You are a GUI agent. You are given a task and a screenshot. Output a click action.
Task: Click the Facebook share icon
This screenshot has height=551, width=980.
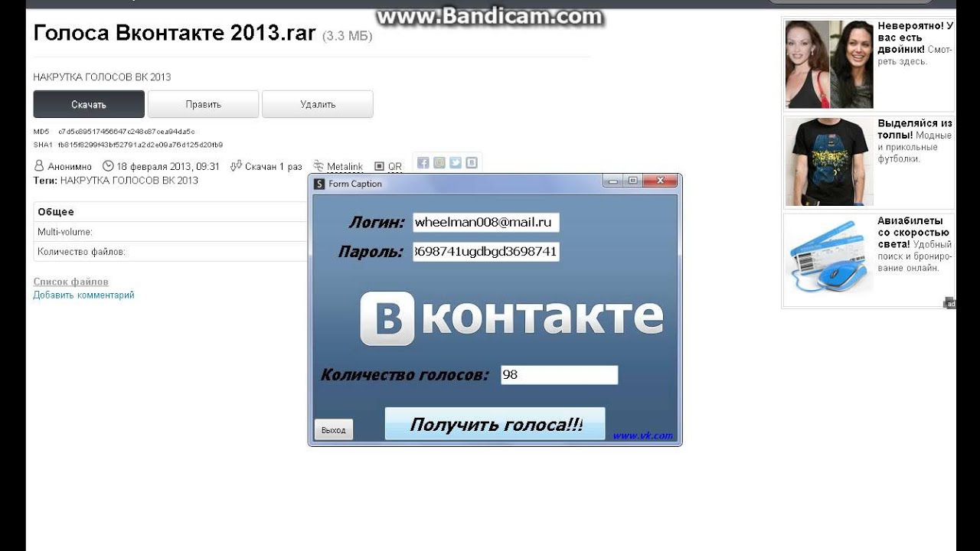423,162
